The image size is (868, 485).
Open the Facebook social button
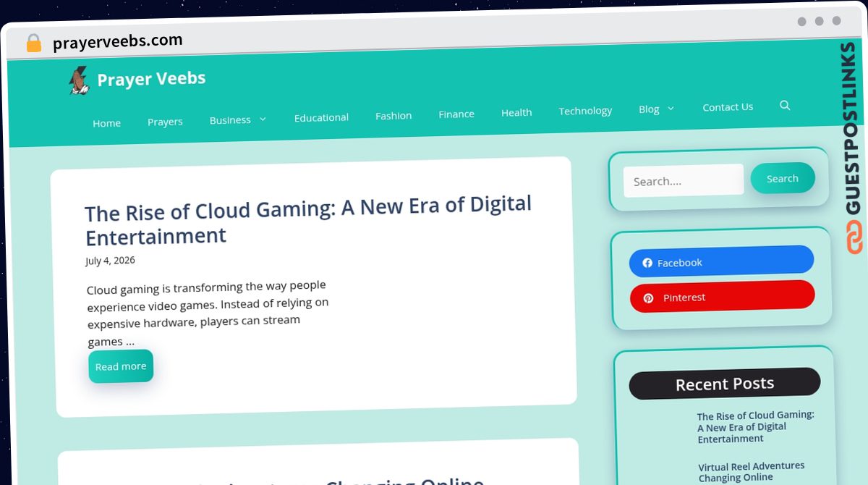tap(721, 261)
